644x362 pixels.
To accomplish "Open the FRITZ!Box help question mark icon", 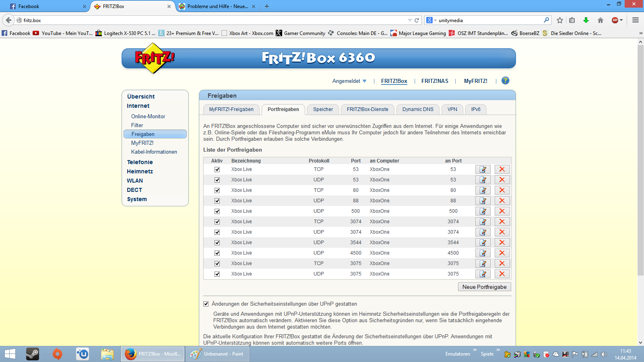I will click(x=505, y=81).
